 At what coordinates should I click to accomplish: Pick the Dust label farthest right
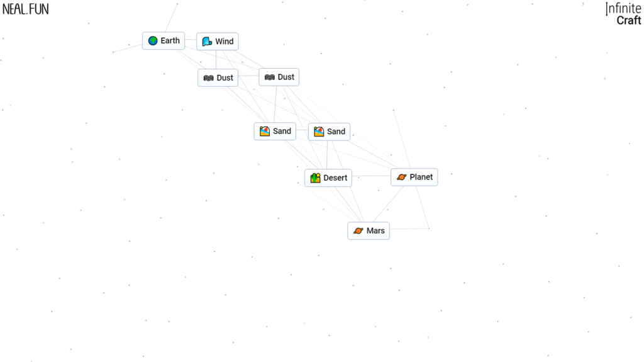[286, 77]
